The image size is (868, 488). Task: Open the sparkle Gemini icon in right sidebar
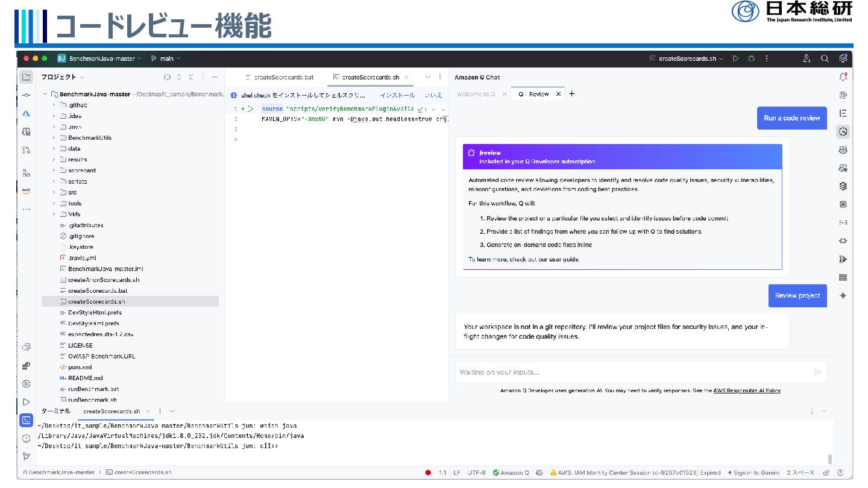tap(843, 295)
